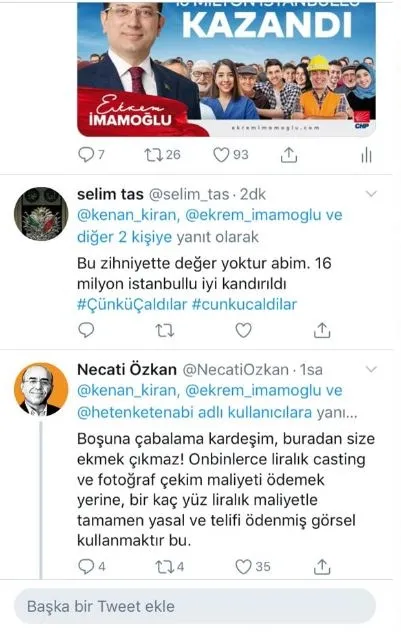View tweet activity analytics bars icon

pyautogui.click(x=366, y=155)
